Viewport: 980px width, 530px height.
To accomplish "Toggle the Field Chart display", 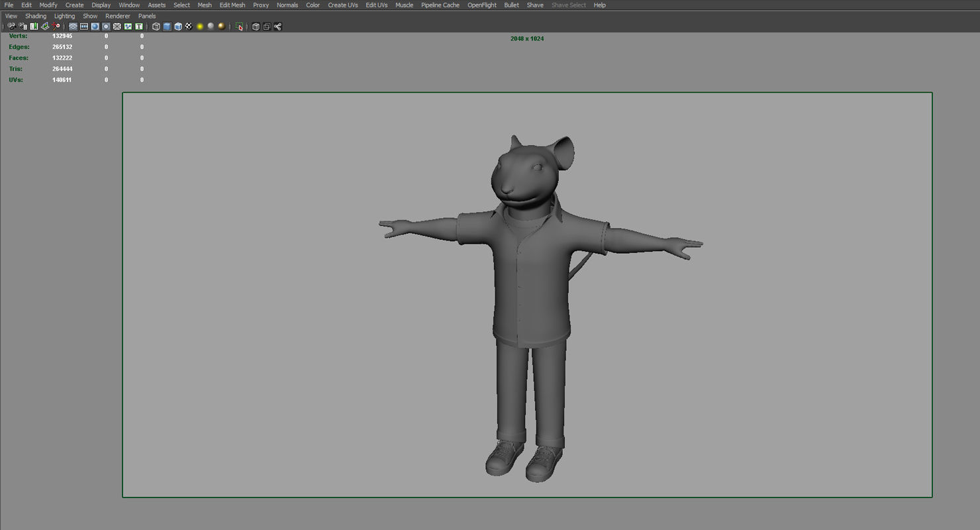I will pos(117,26).
